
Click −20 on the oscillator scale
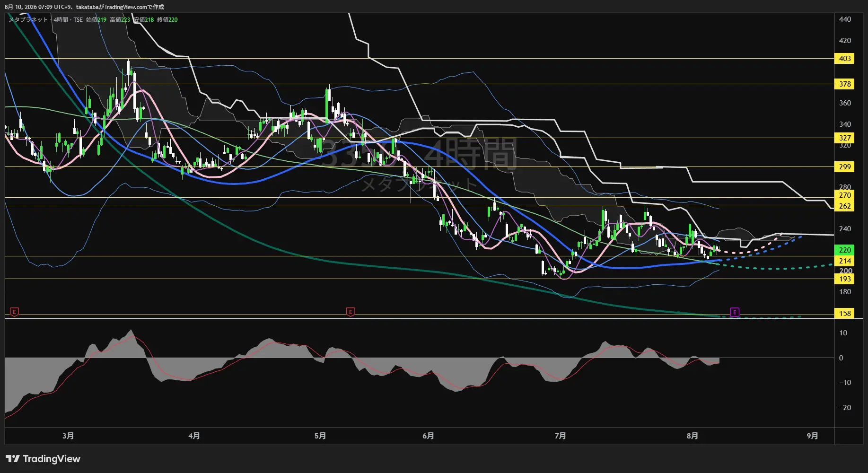845,408
